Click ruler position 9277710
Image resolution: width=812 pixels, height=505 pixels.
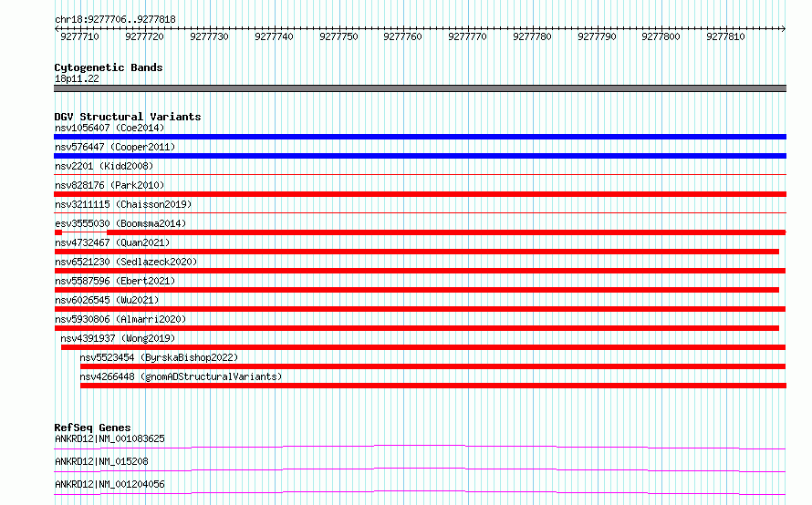[x=79, y=36]
